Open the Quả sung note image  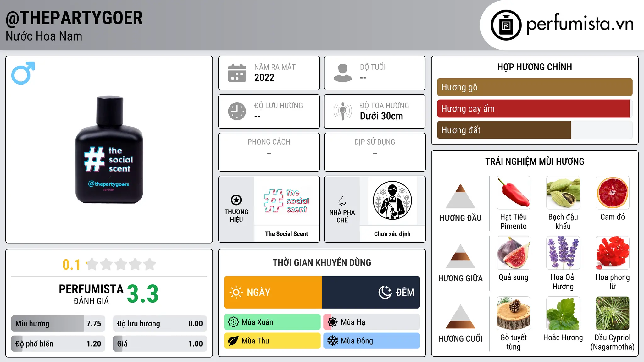tap(514, 253)
